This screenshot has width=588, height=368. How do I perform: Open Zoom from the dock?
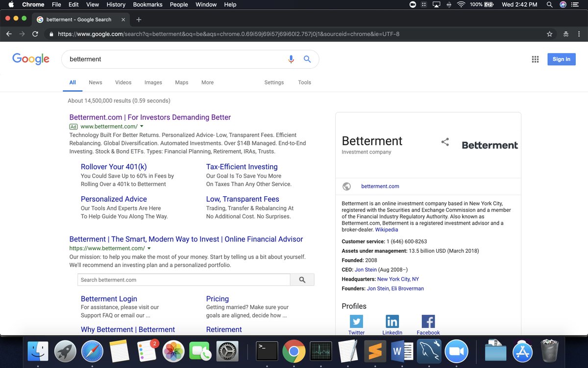[456, 351]
